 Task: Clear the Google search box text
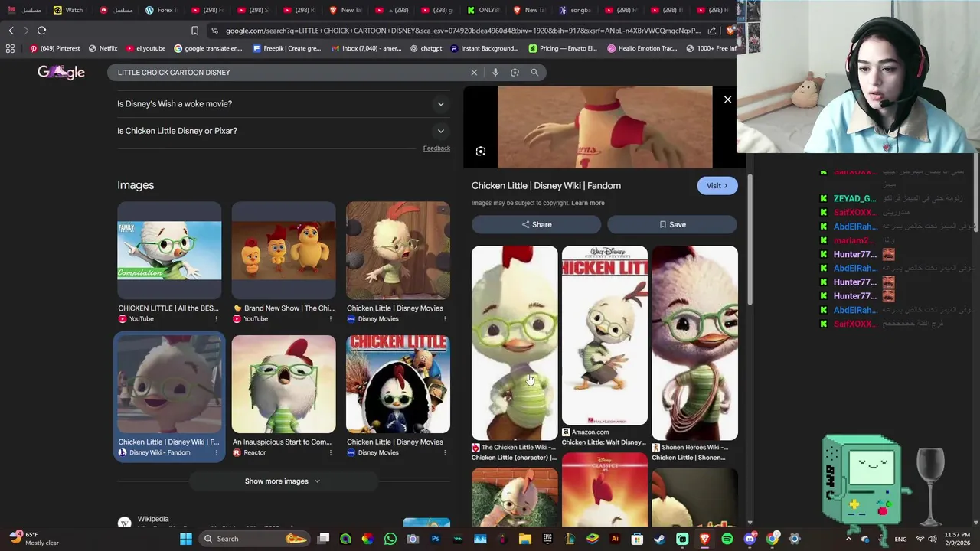[x=474, y=72]
